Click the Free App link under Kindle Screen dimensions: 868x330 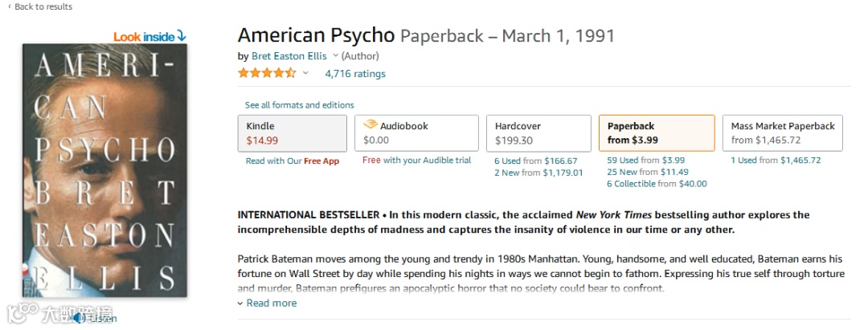coord(321,161)
